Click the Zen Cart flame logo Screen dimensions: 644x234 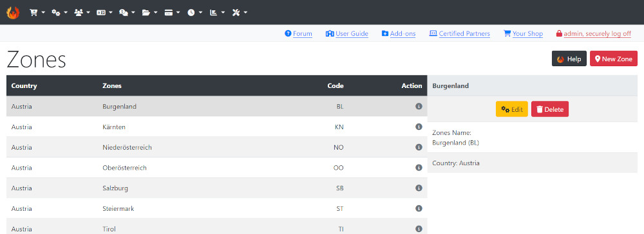pyautogui.click(x=13, y=12)
